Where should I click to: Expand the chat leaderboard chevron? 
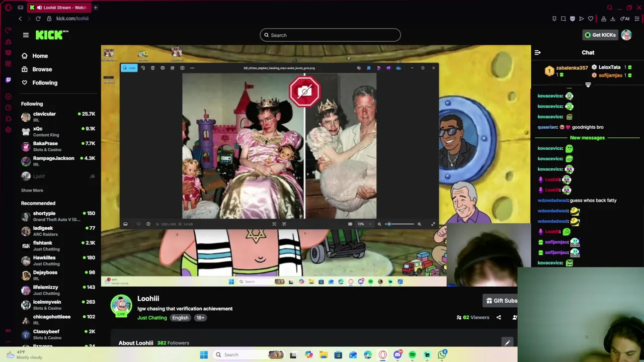click(x=588, y=85)
